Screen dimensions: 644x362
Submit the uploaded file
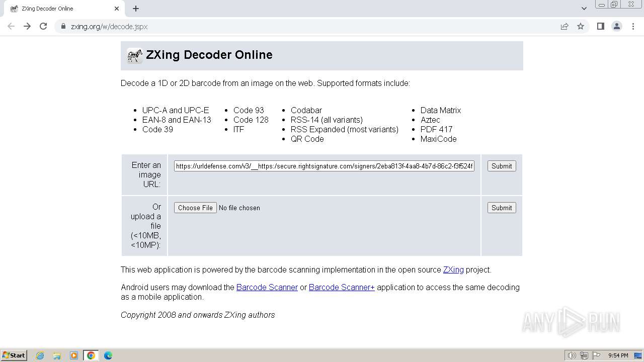pyautogui.click(x=502, y=208)
